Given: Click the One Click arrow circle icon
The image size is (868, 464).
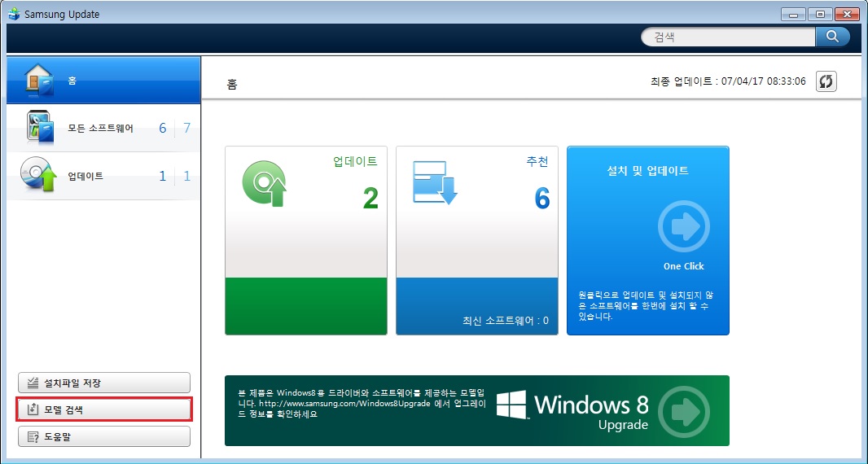Looking at the screenshot, I should click(x=684, y=226).
